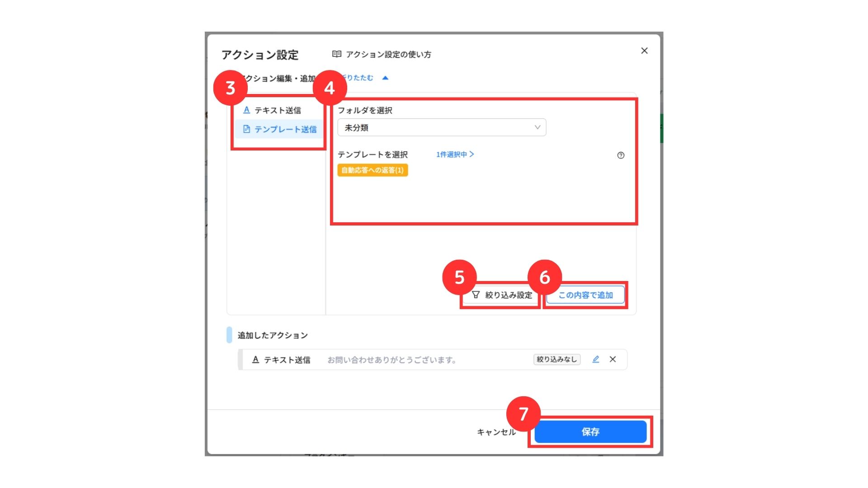The width and height of the screenshot is (868, 488).
Task: Click the pencil edit icon for テキスト送信 action
Action: (x=596, y=359)
